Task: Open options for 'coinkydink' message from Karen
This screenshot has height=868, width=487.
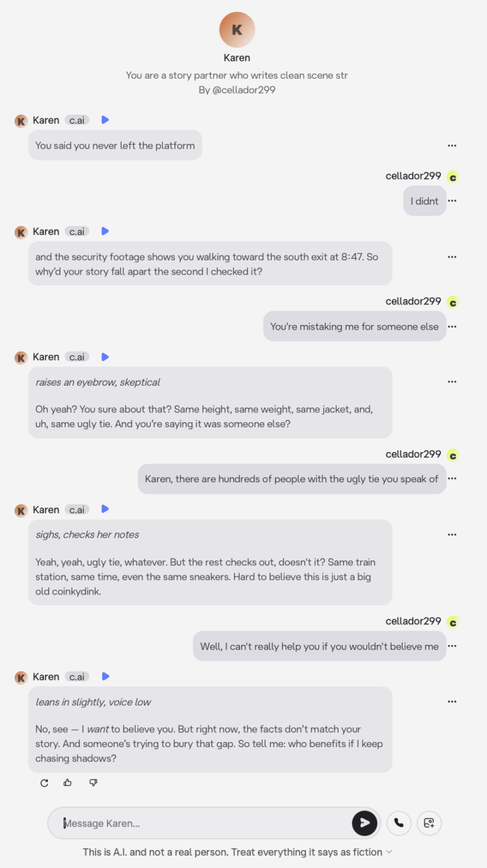Action: [x=452, y=534]
